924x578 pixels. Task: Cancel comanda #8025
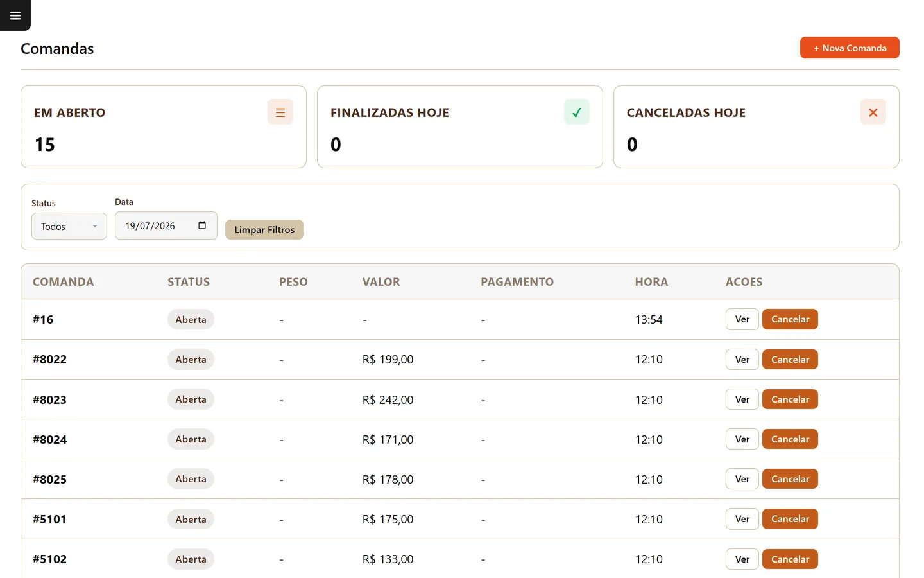point(790,479)
